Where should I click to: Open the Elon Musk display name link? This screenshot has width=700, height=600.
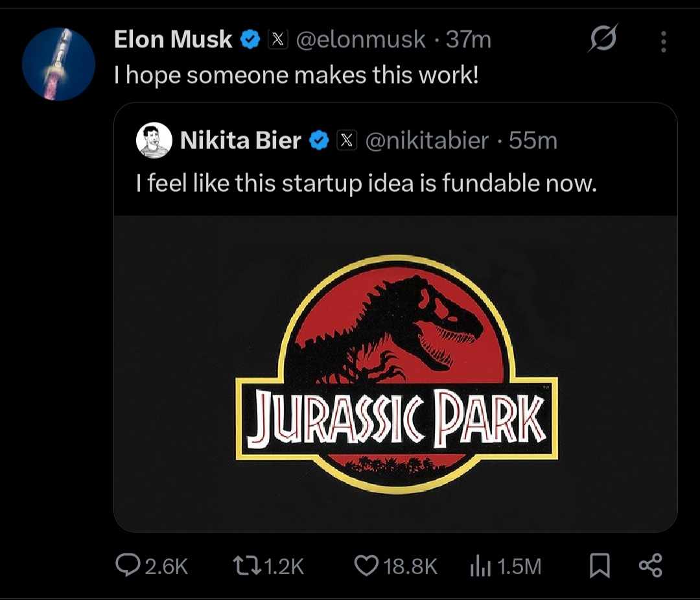pyautogui.click(x=173, y=40)
